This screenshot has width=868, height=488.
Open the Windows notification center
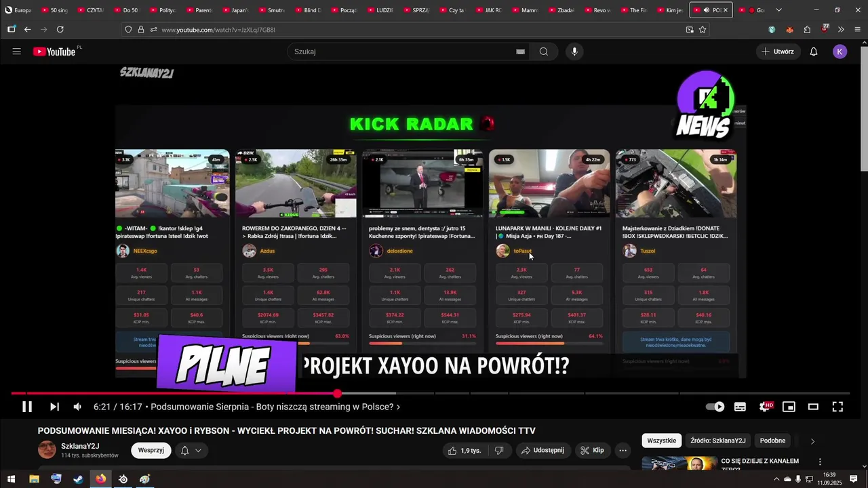coord(854,479)
